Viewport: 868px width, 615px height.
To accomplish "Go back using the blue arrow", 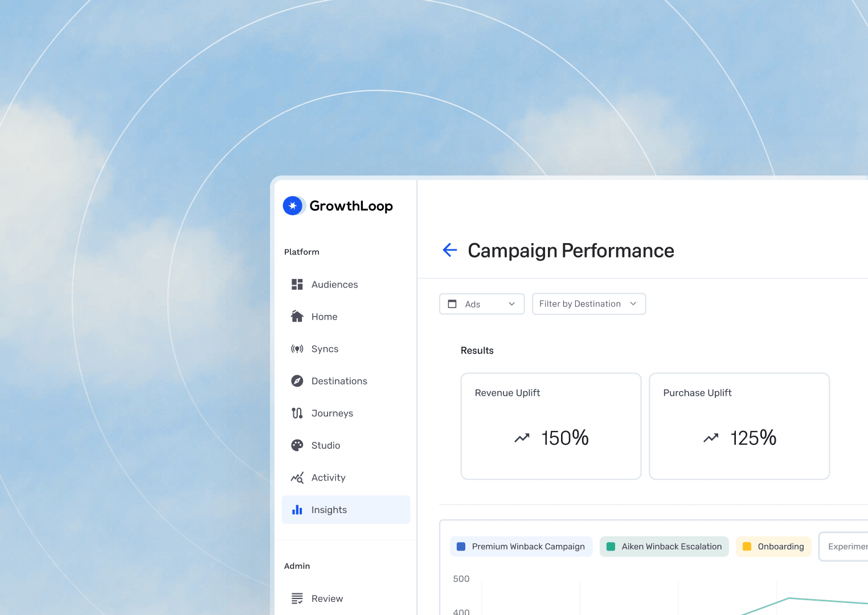I will pos(450,250).
